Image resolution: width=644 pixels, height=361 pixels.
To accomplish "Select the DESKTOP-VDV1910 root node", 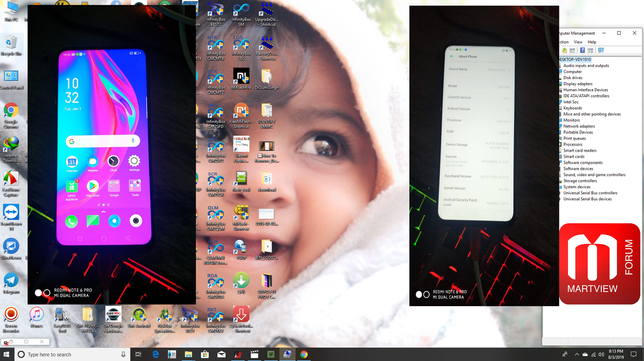I will 576,59.
